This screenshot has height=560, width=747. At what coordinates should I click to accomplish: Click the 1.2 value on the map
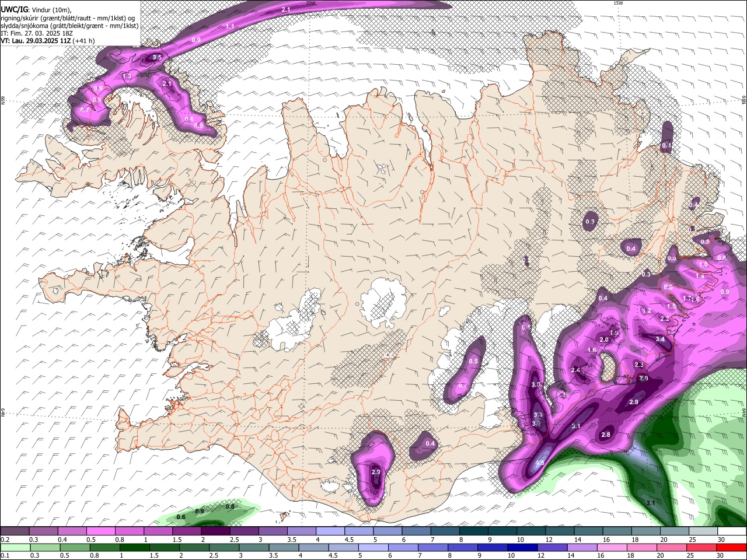click(x=647, y=311)
